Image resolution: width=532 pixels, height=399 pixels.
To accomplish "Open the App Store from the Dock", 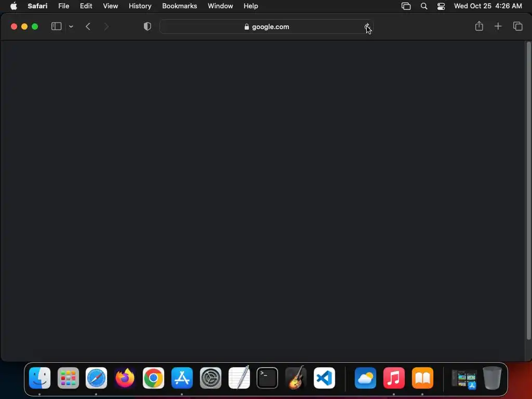I will pos(182,378).
